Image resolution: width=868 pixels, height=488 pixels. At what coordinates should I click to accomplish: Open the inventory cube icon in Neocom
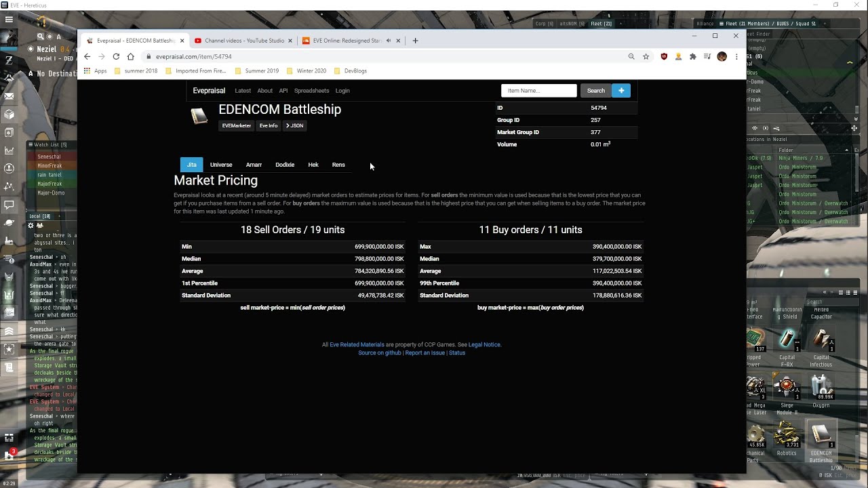tap(9, 115)
